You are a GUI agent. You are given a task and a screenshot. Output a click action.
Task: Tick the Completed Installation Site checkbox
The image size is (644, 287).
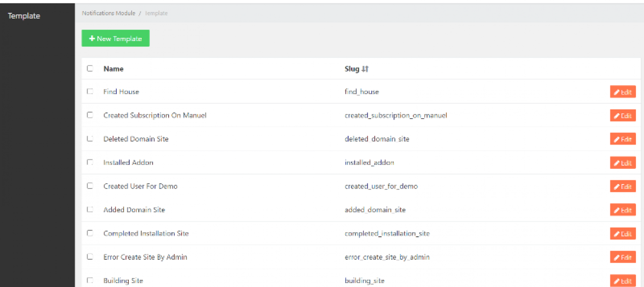[x=90, y=233]
